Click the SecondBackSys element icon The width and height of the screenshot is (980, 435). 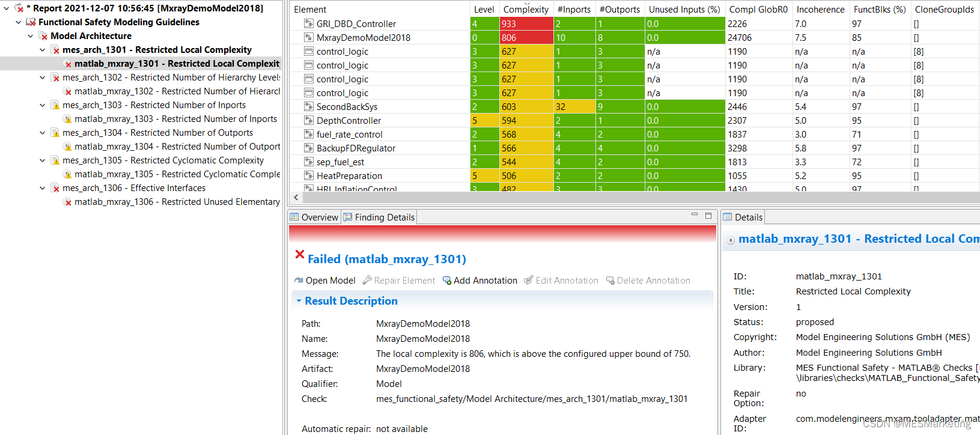pos(309,106)
